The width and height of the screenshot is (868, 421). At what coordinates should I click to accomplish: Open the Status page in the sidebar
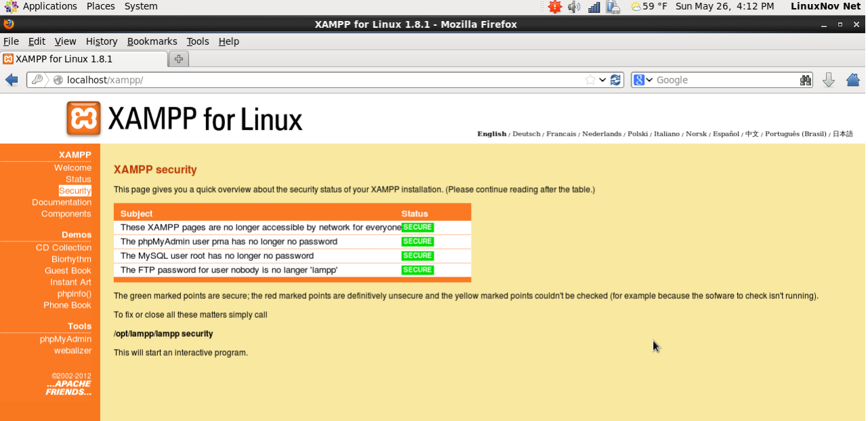(x=78, y=180)
